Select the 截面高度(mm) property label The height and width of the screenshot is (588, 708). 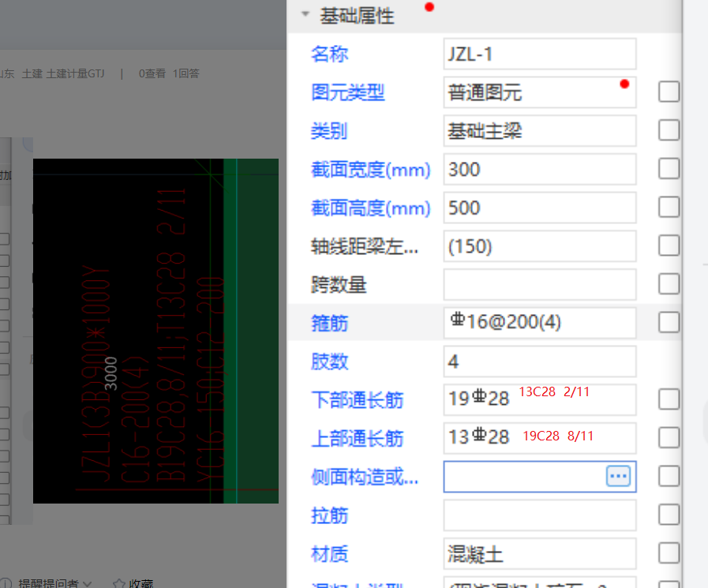click(x=371, y=208)
